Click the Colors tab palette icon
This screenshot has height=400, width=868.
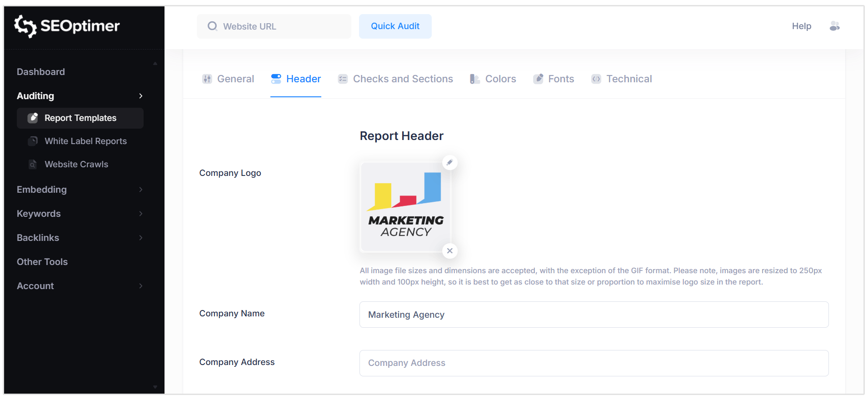point(474,79)
